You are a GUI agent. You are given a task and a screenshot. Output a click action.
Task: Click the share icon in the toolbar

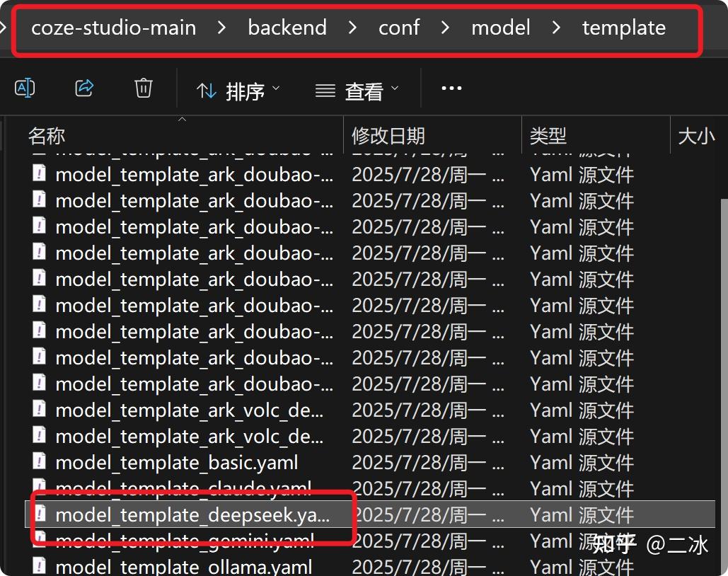pos(83,88)
